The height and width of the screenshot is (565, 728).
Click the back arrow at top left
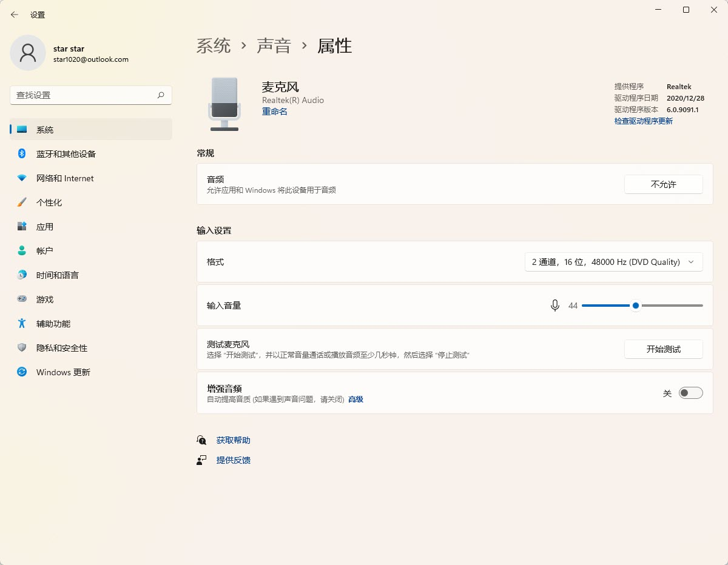click(15, 14)
